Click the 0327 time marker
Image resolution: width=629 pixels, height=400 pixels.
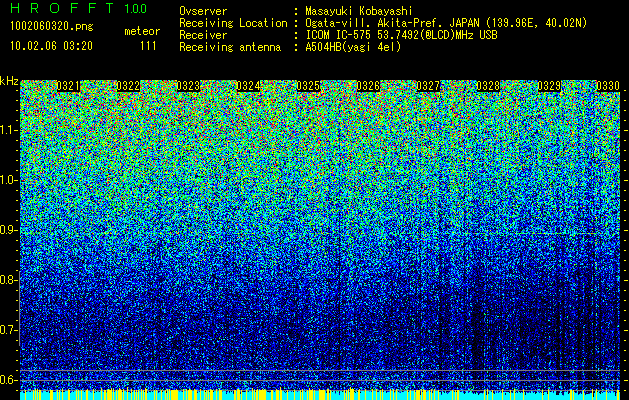pyautogui.click(x=428, y=86)
